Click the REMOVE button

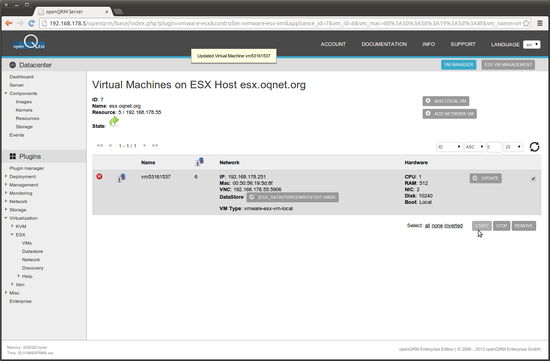click(524, 226)
